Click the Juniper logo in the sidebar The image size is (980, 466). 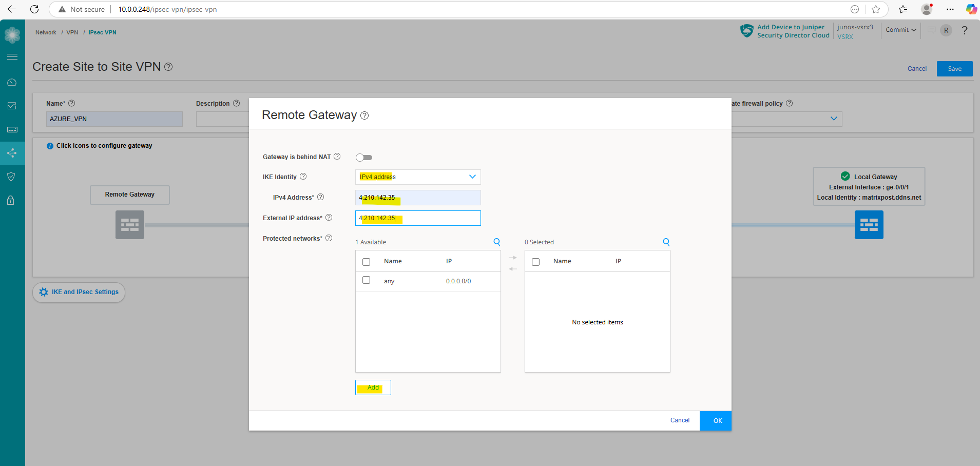pos(12,35)
